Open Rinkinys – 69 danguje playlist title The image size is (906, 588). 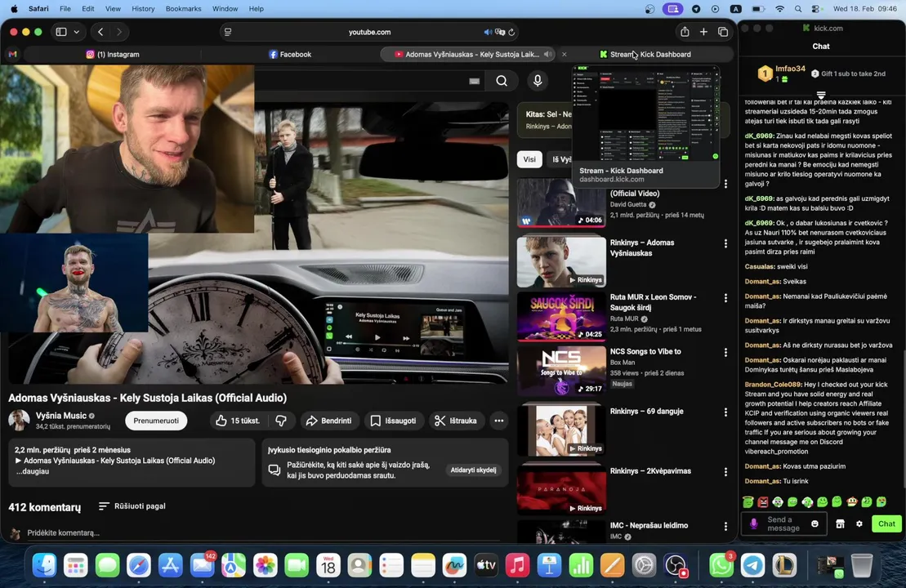click(x=646, y=412)
